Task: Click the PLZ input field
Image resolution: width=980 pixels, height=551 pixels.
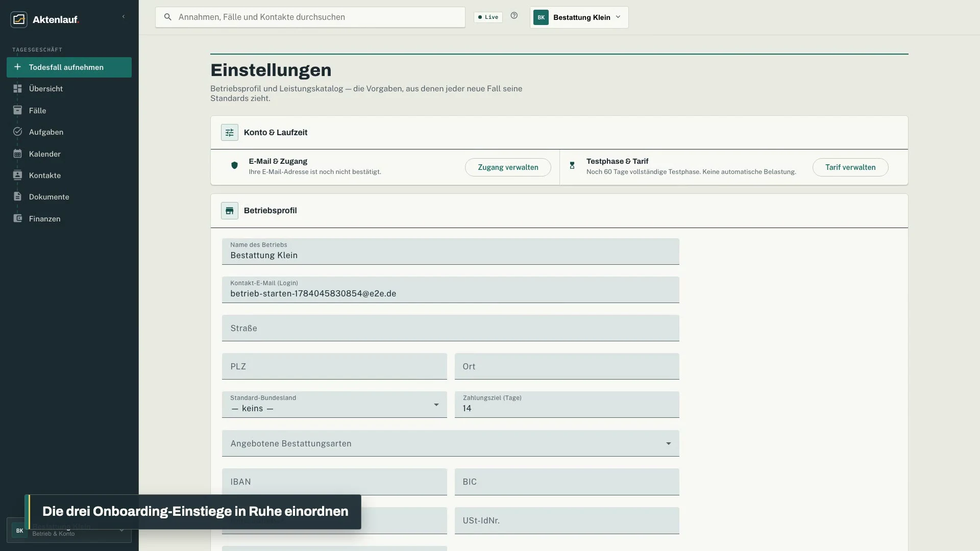Action: 334,366
